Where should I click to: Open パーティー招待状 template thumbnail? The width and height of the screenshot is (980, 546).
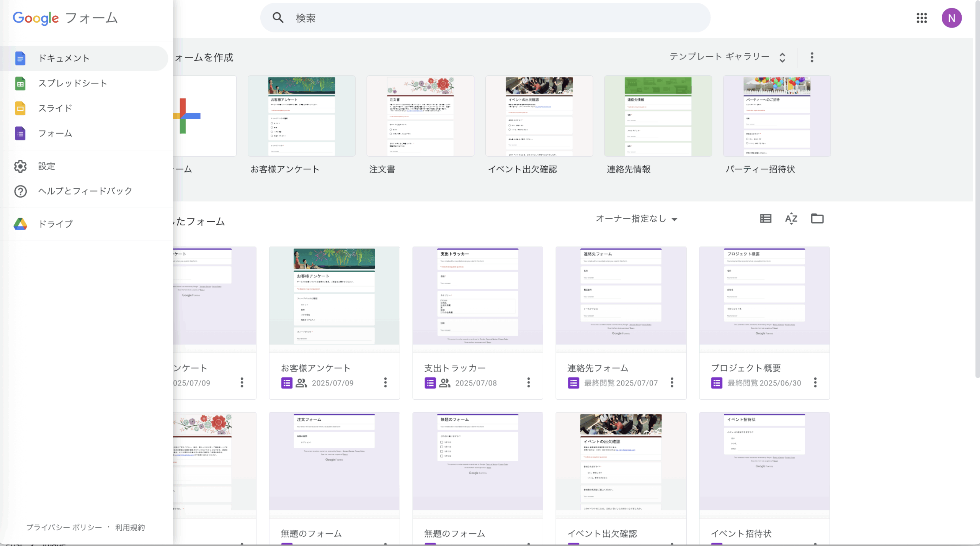(x=777, y=116)
